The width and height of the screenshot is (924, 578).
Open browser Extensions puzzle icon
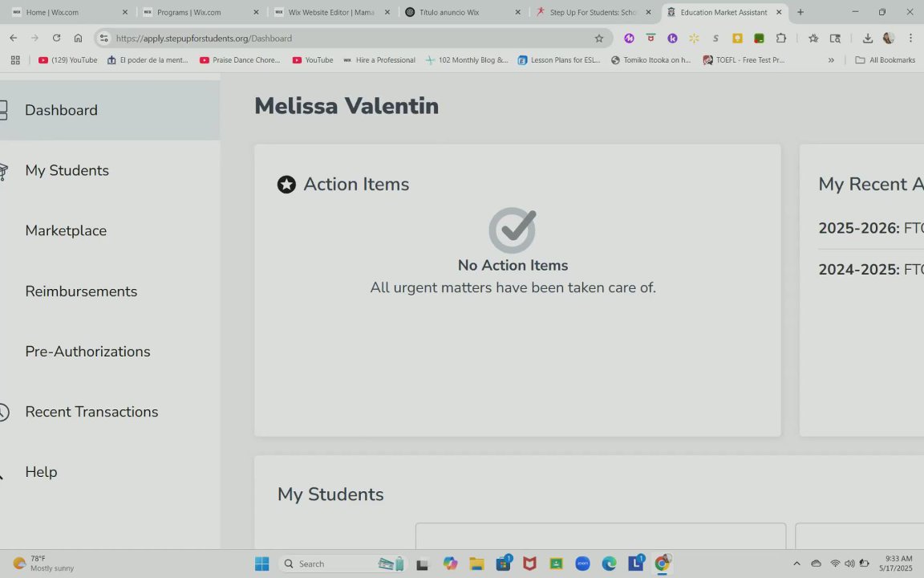point(780,39)
